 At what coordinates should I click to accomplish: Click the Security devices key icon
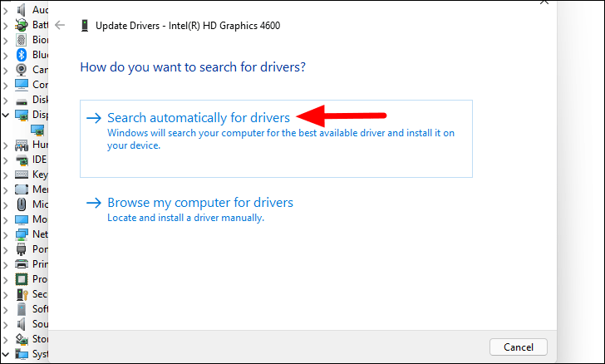click(x=22, y=294)
